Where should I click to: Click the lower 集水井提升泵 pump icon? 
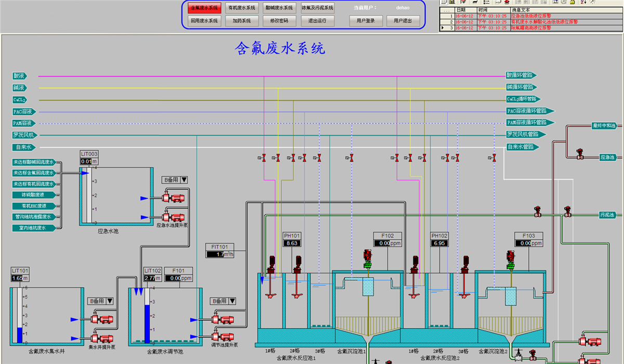(102, 337)
